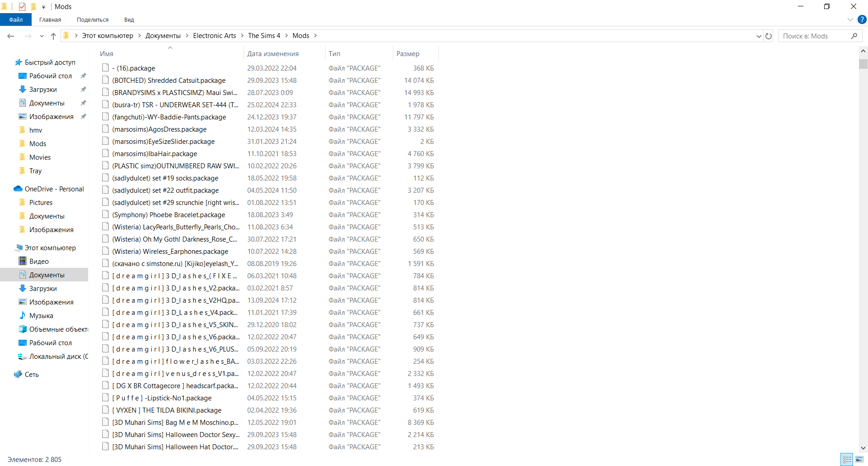Sort by Имя column header
868x466 pixels.
170,53
